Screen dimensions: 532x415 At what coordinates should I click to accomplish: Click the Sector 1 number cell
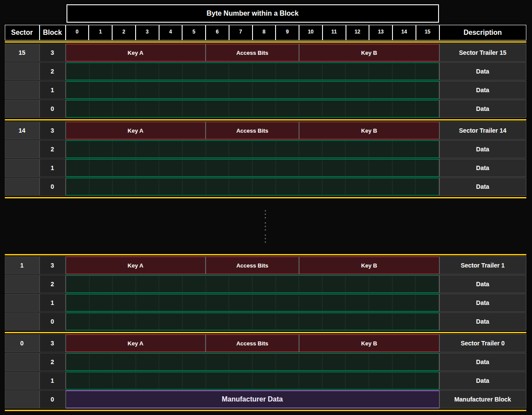pyautogui.click(x=22, y=266)
